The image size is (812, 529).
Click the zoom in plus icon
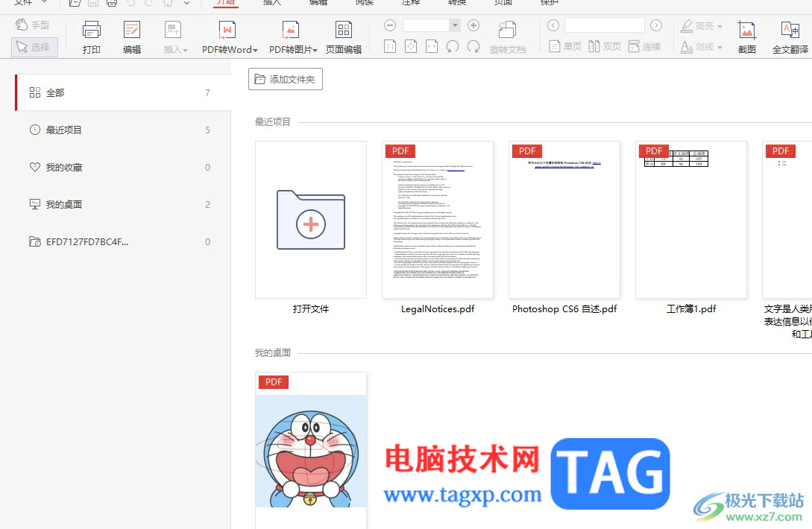473,25
